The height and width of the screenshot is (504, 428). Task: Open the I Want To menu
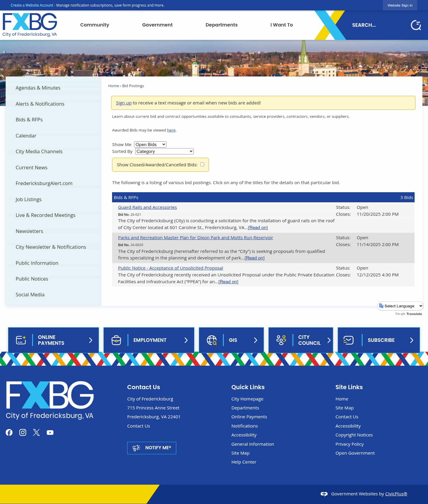pyautogui.click(x=281, y=25)
